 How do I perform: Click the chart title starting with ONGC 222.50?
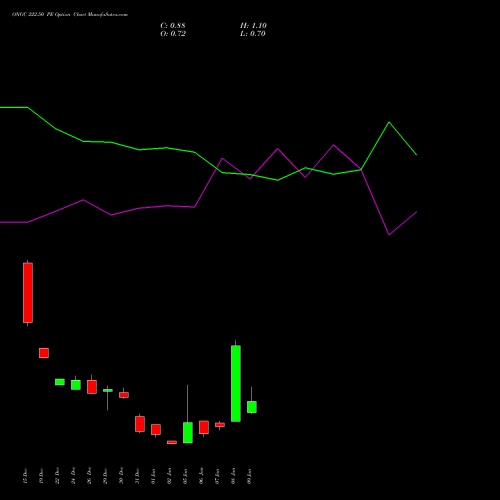tap(70, 15)
